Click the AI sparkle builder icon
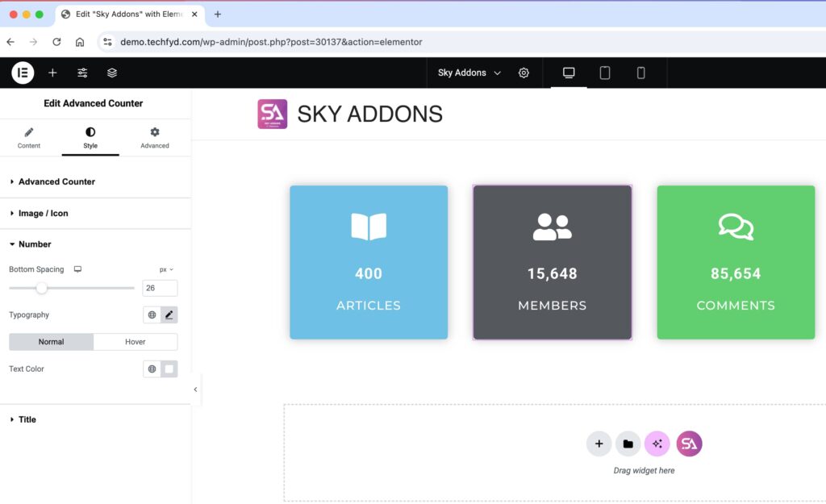The width and height of the screenshot is (826, 504). [x=657, y=444]
